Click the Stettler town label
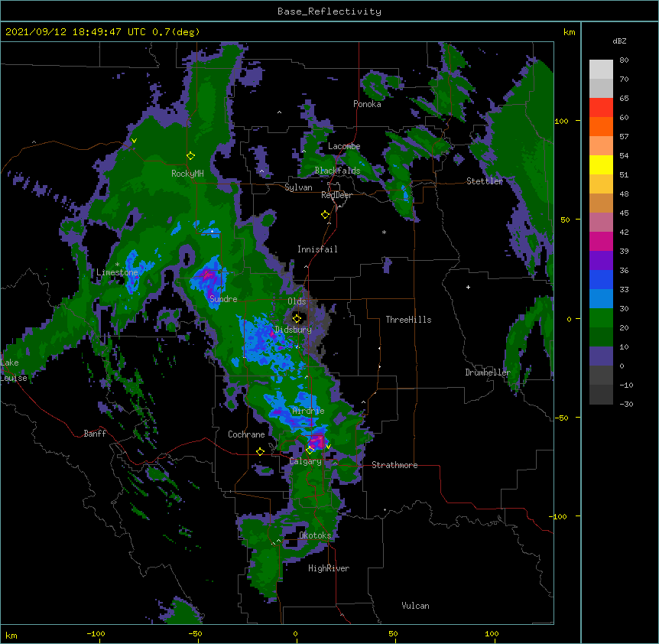Screen dimensions: 659x644 (485, 181)
